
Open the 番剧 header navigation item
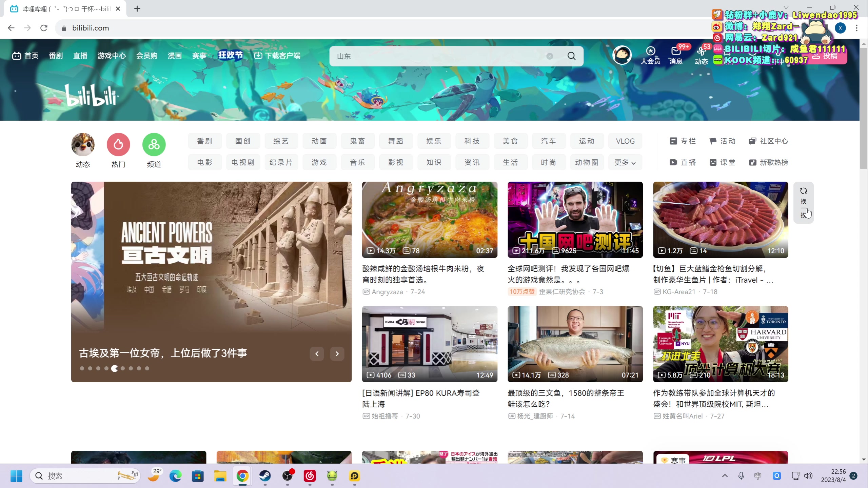[x=56, y=56]
